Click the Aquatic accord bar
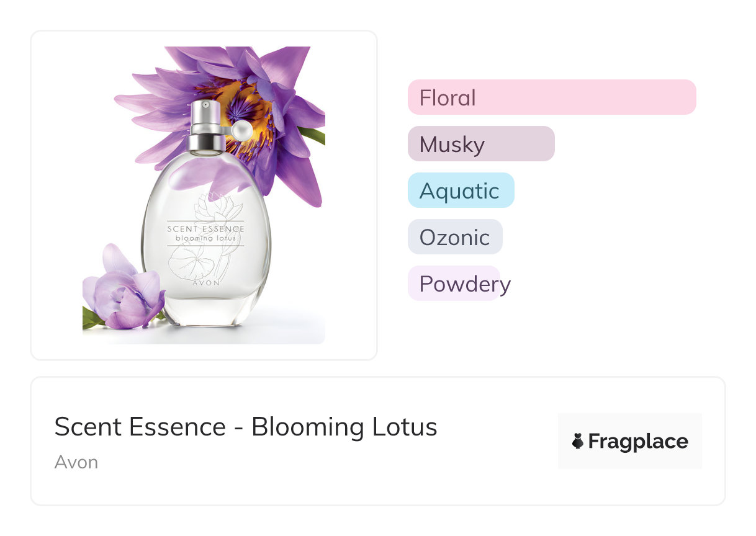The height and width of the screenshot is (536, 756). tap(461, 190)
